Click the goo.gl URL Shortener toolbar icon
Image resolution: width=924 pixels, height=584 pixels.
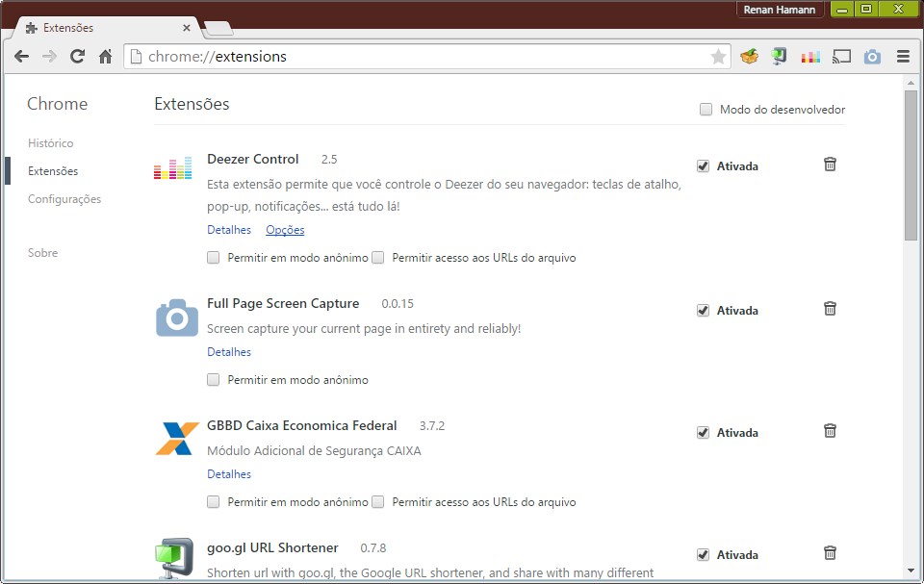coord(780,57)
